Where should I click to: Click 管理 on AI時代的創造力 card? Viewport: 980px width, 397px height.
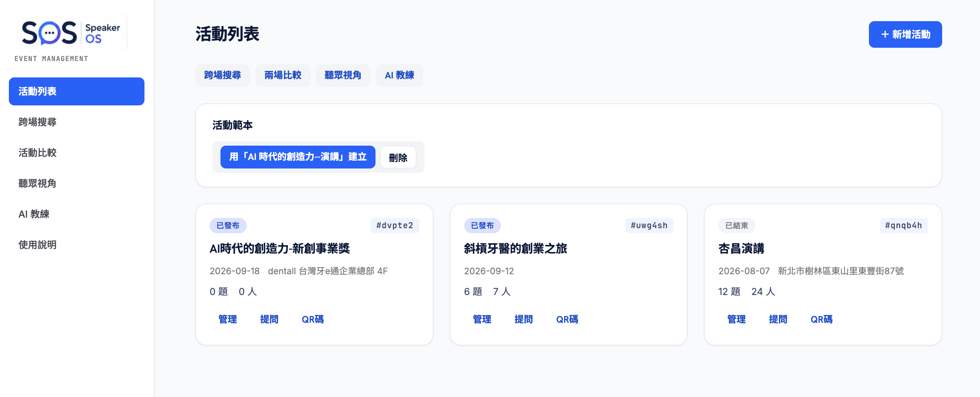coord(228,319)
